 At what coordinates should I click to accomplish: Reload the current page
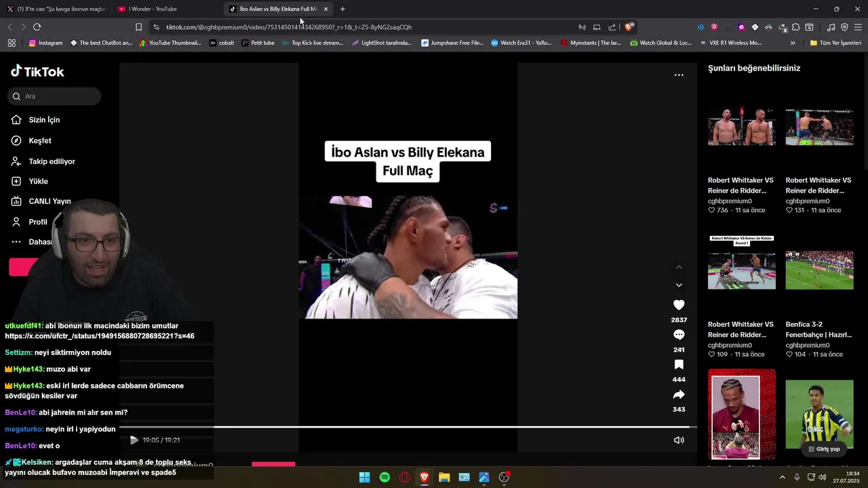[x=37, y=27]
